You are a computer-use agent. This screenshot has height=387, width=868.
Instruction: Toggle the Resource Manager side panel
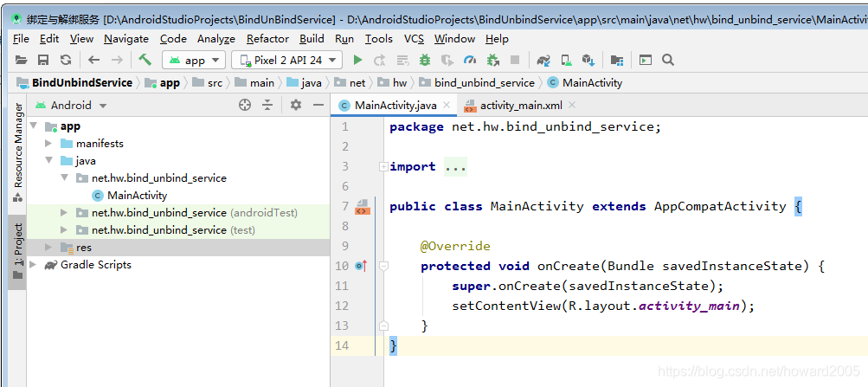pos(17,152)
